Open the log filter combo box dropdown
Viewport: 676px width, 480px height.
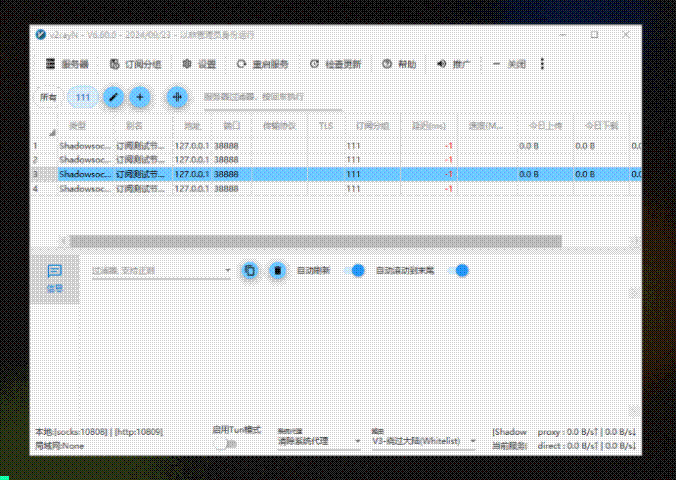[x=228, y=270]
